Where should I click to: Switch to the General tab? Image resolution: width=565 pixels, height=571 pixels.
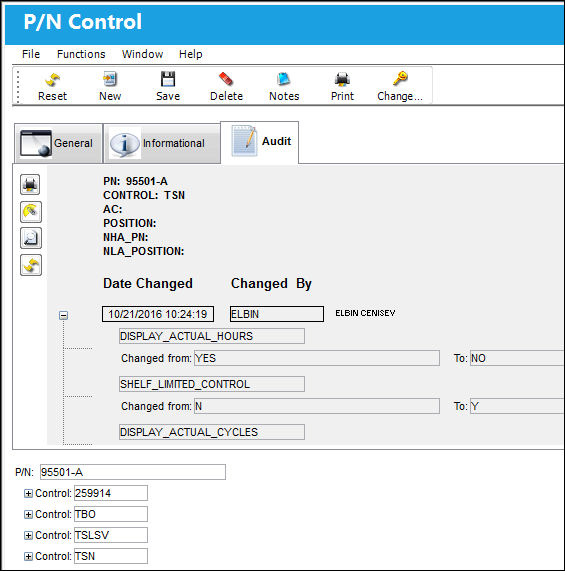pos(58,143)
